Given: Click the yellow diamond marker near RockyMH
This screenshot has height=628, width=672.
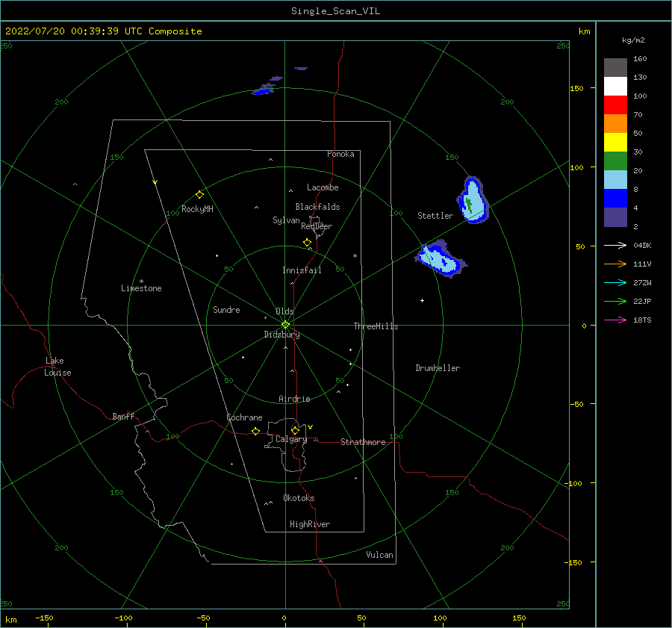Looking at the screenshot, I should pos(199,195).
